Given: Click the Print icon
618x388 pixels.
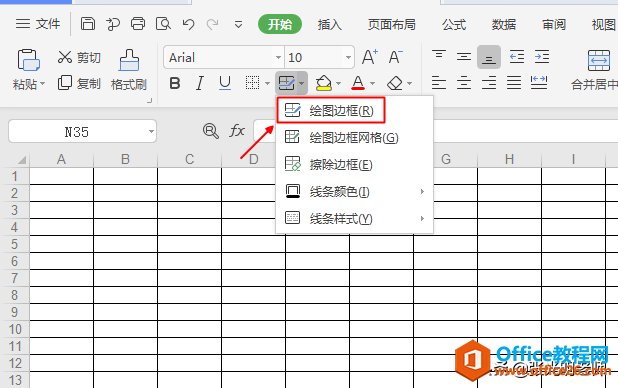Looking at the screenshot, I should pos(138,24).
